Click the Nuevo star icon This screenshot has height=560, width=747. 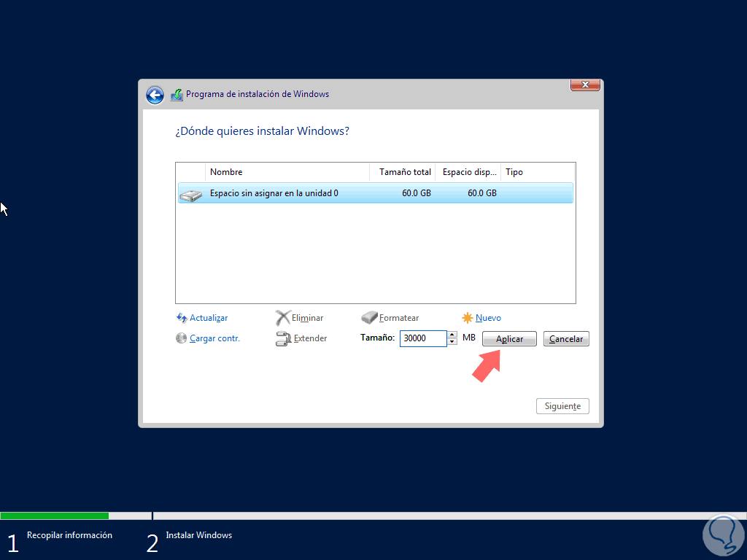click(x=468, y=318)
